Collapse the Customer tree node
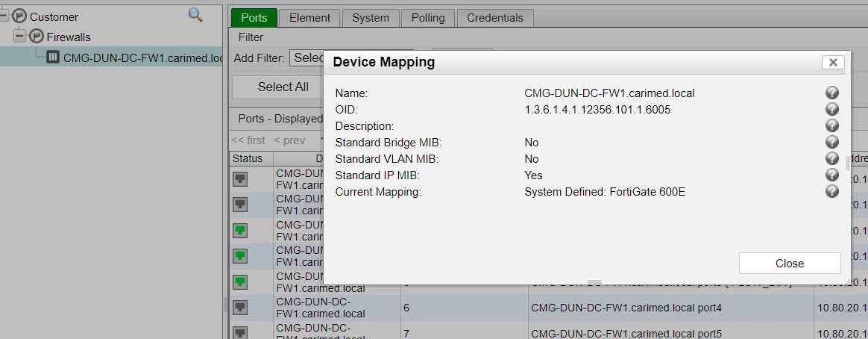Image resolution: width=868 pixels, height=339 pixels. point(4,16)
